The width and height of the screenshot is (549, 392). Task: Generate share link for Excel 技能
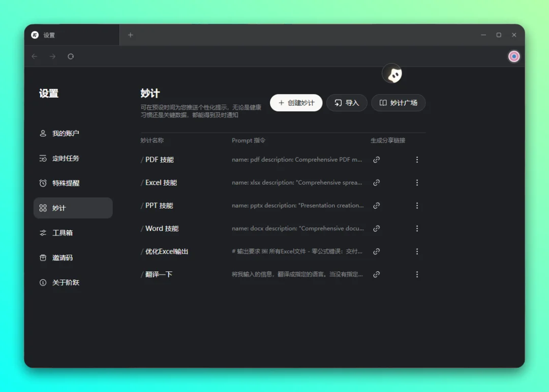click(376, 183)
